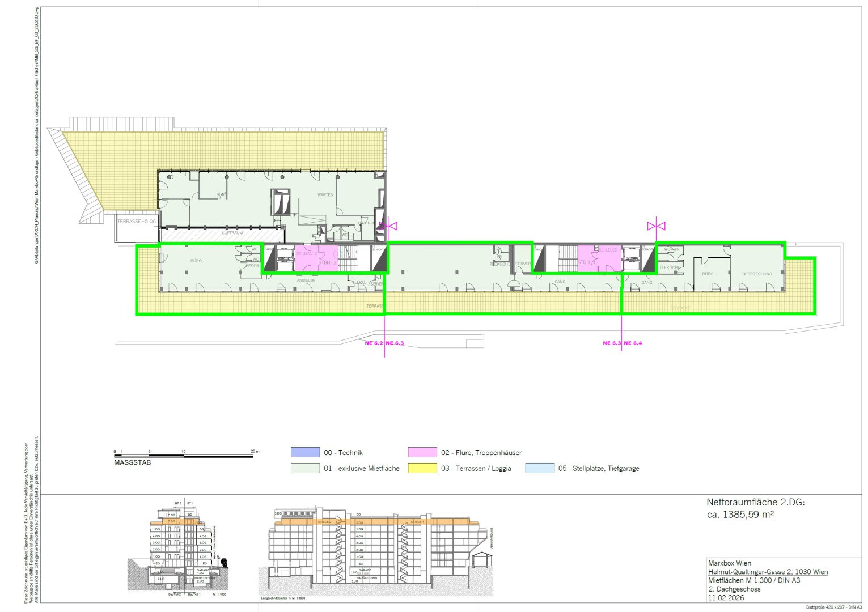Select the 'STGH 2' stairwell label
The width and height of the screenshot is (868, 612).
point(327,263)
